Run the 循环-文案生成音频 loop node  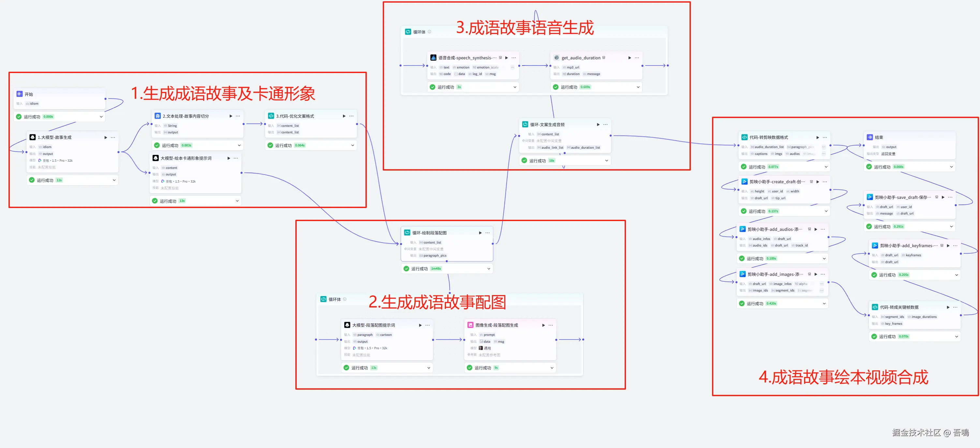click(598, 125)
